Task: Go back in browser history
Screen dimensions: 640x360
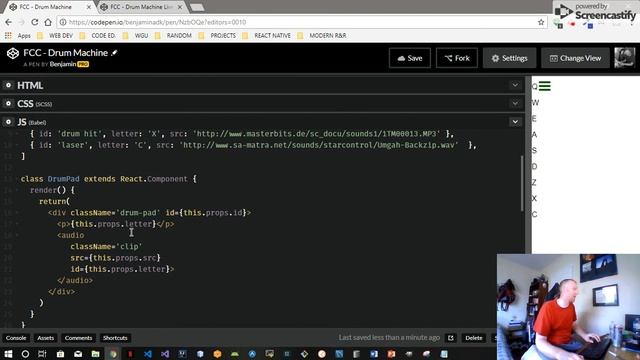Action: (x=9, y=22)
